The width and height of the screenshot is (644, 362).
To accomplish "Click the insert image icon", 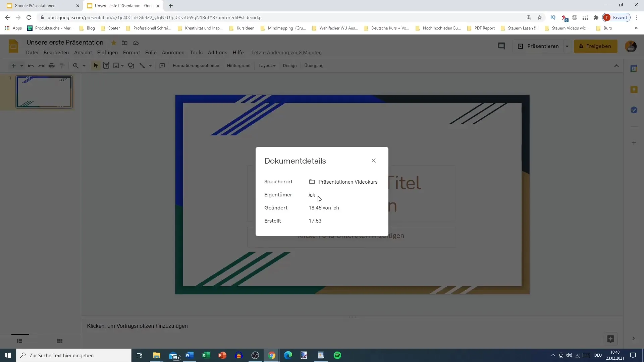I will pyautogui.click(x=116, y=66).
